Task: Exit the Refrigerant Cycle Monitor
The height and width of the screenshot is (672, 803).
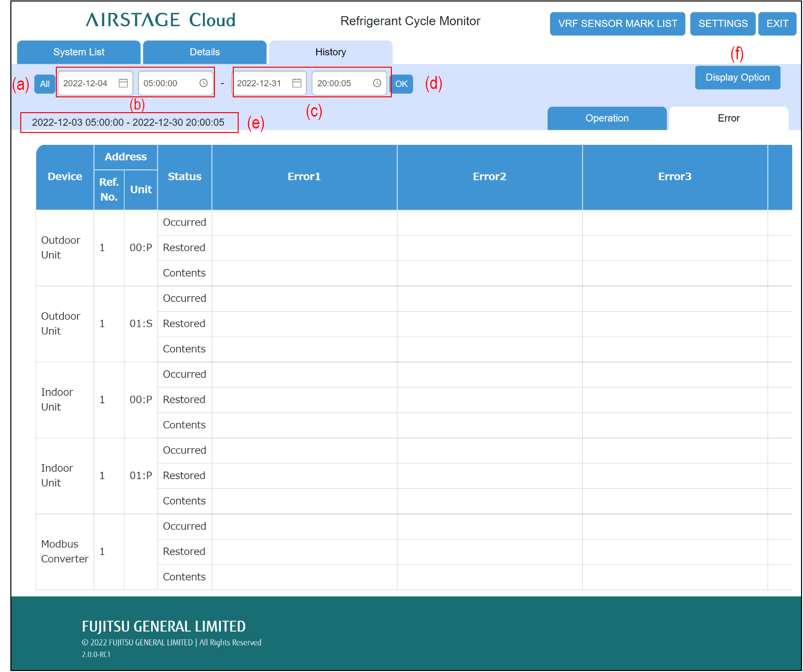Action: (777, 24)
